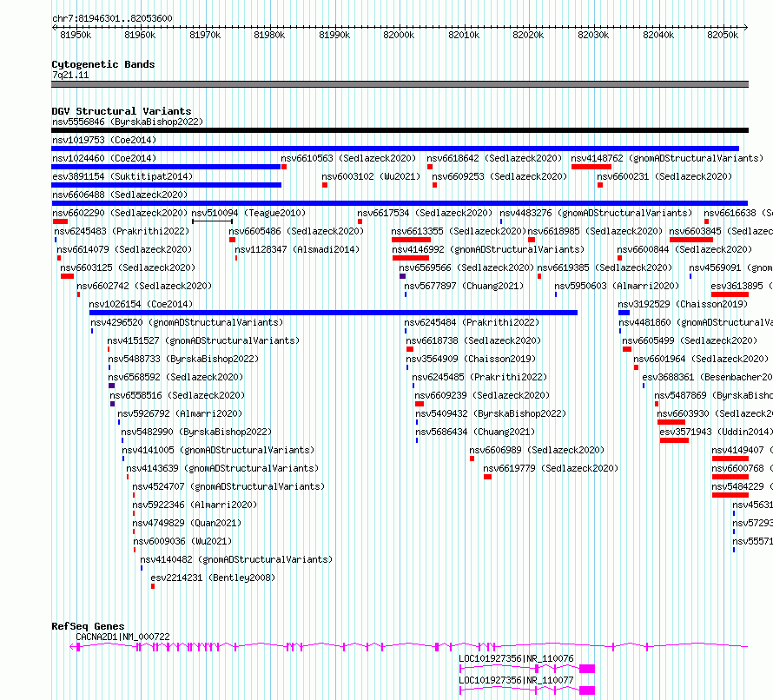Image resolution: width=773 pixels, height=700 pixels.
Task: Select LOC101927356|NR_110077 transcript label
Action: coord(516,680)
